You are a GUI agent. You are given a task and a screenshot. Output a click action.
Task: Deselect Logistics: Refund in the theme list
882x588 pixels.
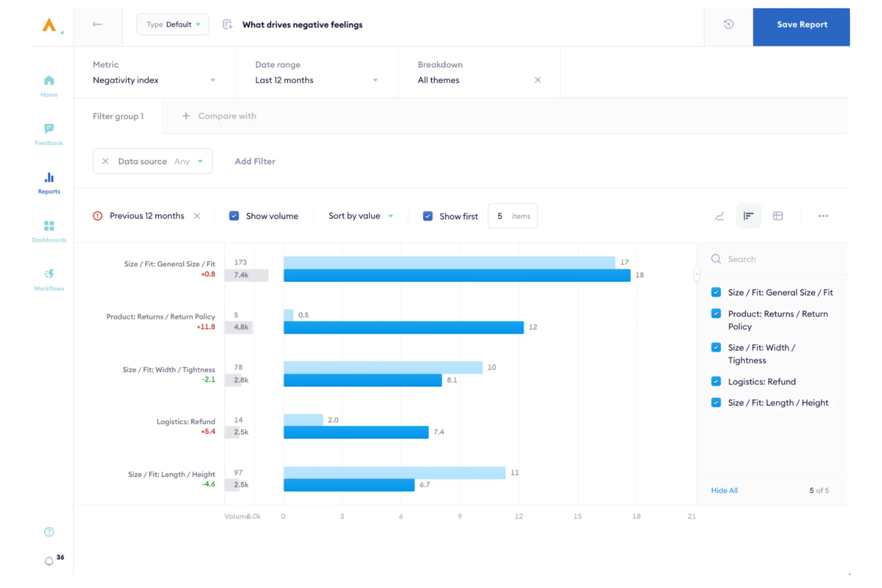click(x=716, y=381)
